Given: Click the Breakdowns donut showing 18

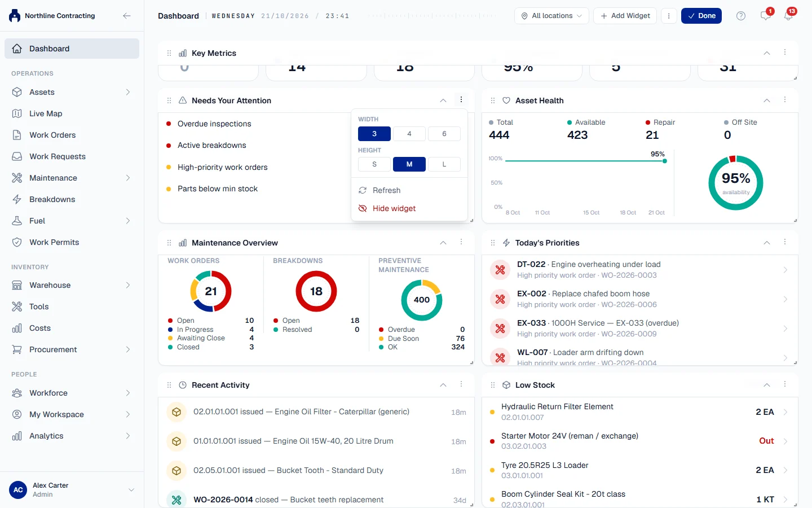Looking at the screenshot, I should coord(316,291).
